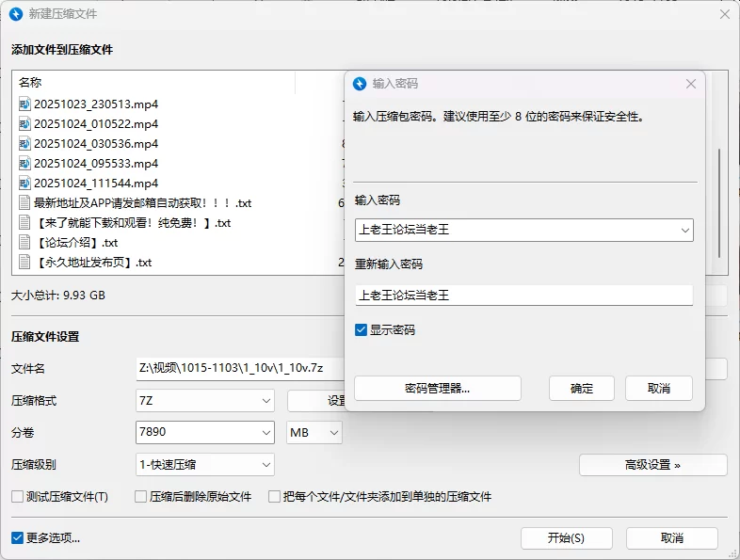Viewport: 740px width, 560px height.
Task: Click the text file icon of 【永久地址发布页】.txt
Action: (24, 263)
